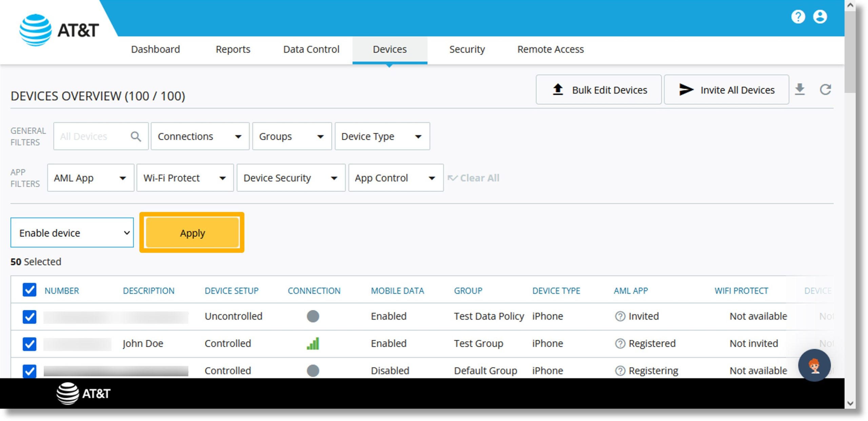Open the Data Control tab
The width and height of the screenshot is (868, 421).
coord(311,49)
